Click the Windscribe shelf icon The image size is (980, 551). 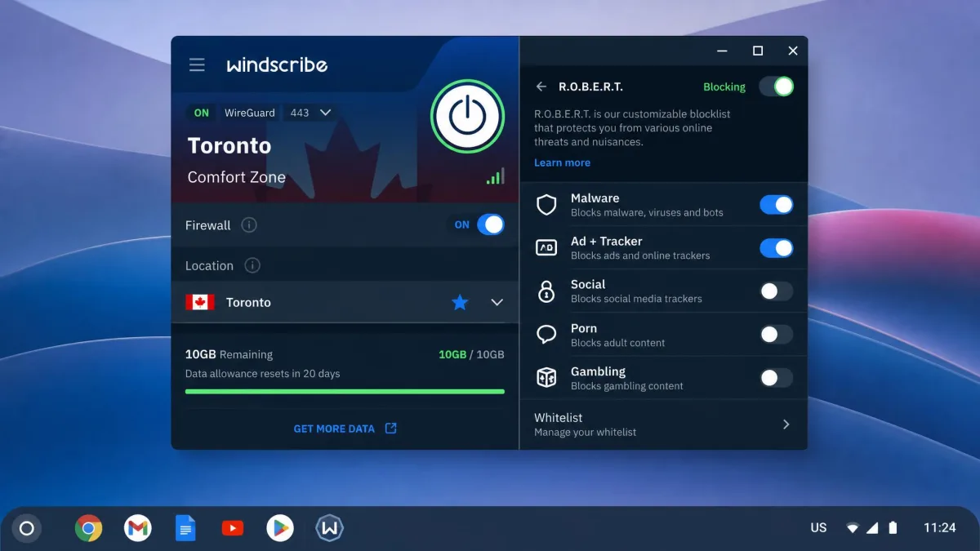[x=330, y=528]
